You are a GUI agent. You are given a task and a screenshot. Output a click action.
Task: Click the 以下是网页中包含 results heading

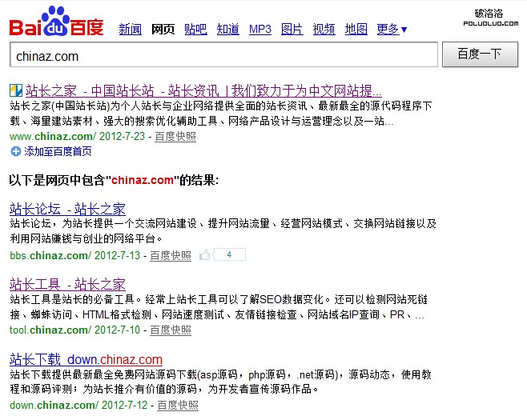coord(114,180)
